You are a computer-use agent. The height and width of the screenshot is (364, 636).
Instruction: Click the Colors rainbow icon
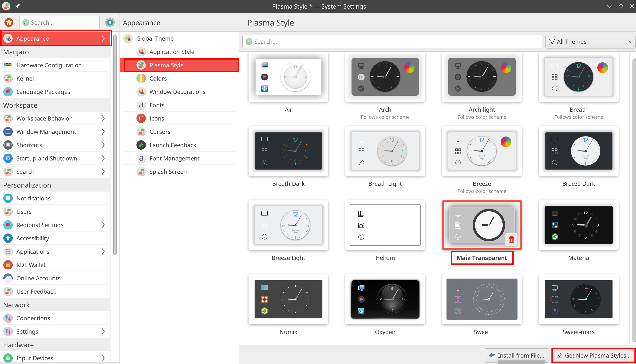coord(141,78)
